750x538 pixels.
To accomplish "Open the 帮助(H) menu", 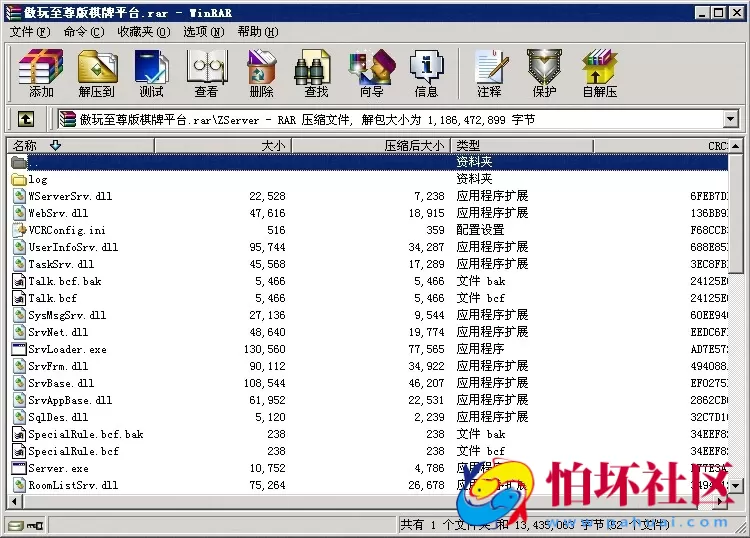I will (258, 32).
